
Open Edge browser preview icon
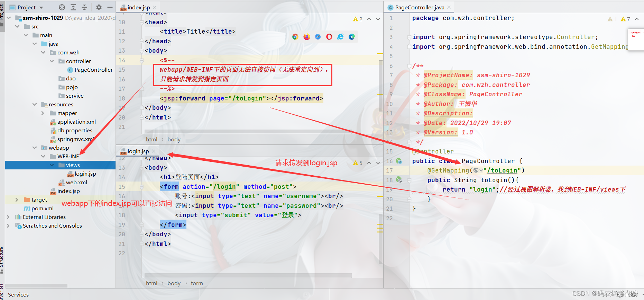click(352, 37)
